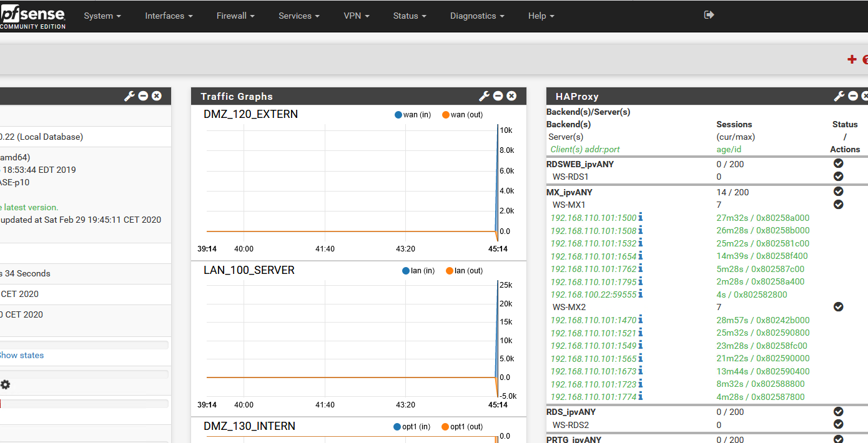Open the Help menu

[541, 16]
